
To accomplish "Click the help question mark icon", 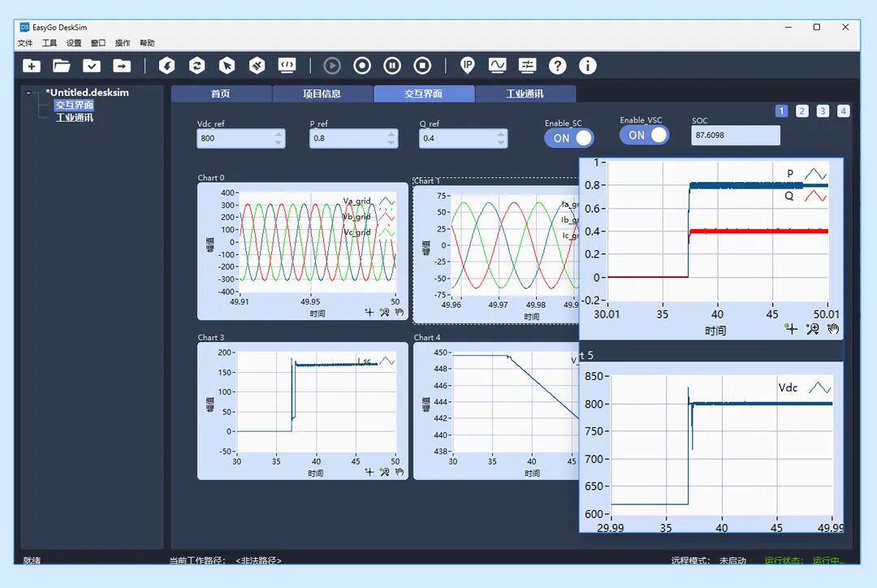I will [x=557, y=66].
